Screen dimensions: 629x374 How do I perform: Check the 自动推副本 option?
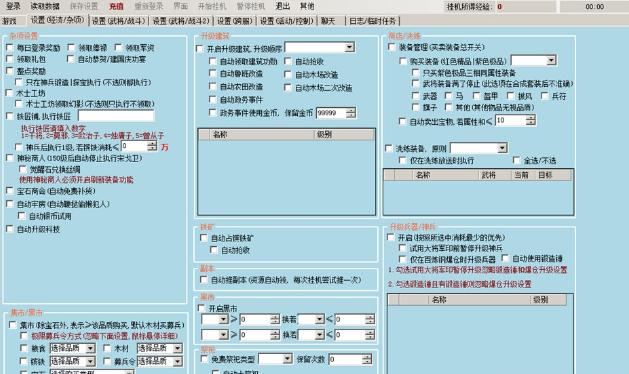point(204,280)
